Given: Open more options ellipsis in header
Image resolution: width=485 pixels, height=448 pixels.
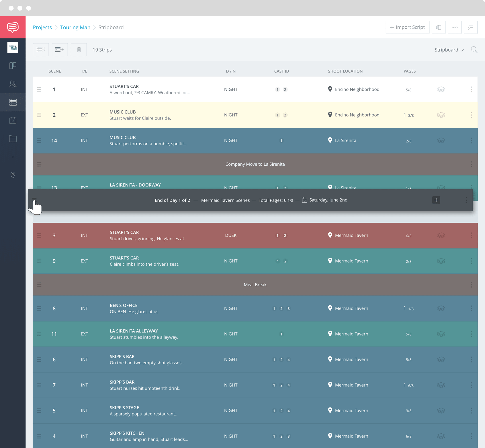Looking at the screenshot, I should click(454, 27).
